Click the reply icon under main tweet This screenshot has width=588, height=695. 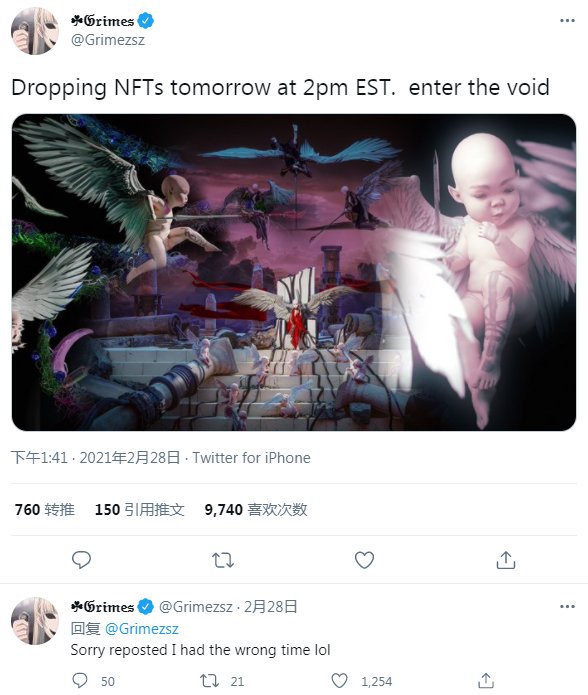tap(81, 560)
